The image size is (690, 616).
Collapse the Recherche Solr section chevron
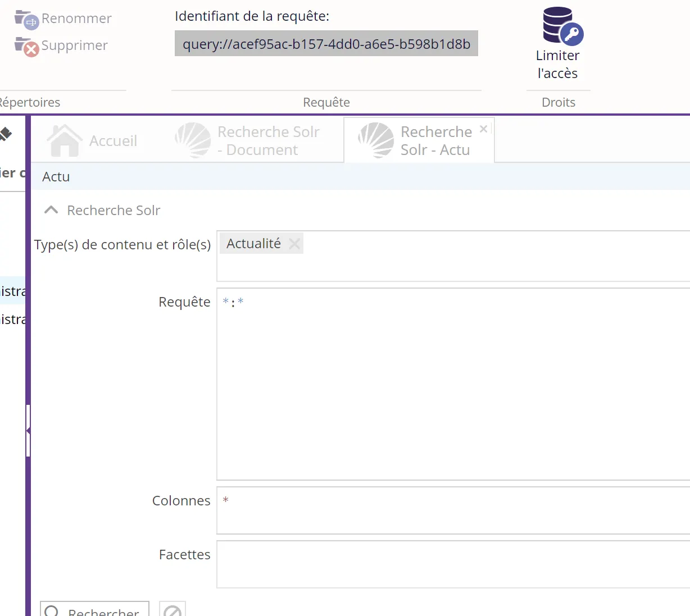click(51, 210)
